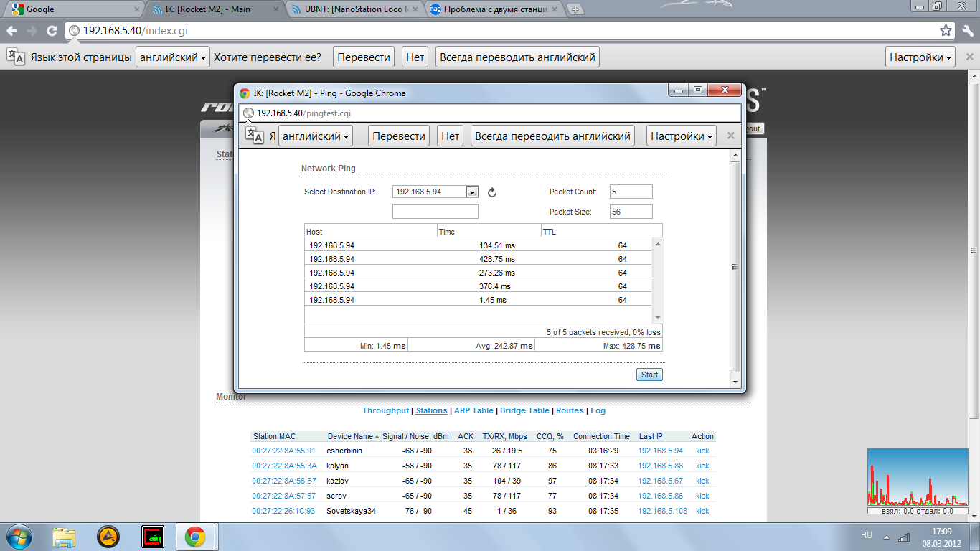
Task: Open new tab in Chrome
Action: pos(575,10)
